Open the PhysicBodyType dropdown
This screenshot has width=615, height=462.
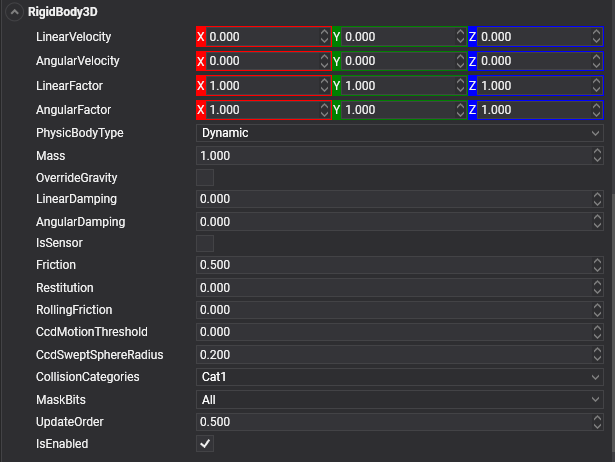tap(399, 133)
